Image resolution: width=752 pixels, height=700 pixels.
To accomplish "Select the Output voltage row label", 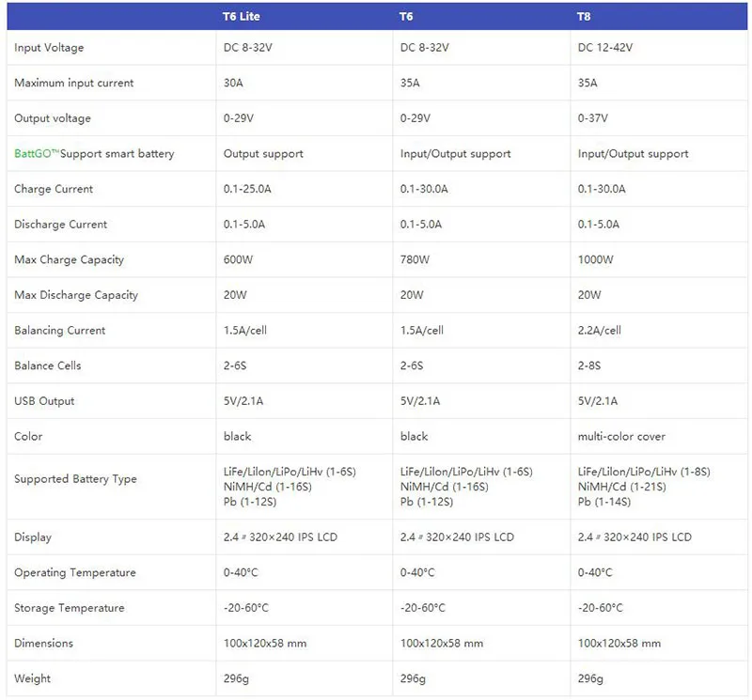I will click(x=53, y=118).
